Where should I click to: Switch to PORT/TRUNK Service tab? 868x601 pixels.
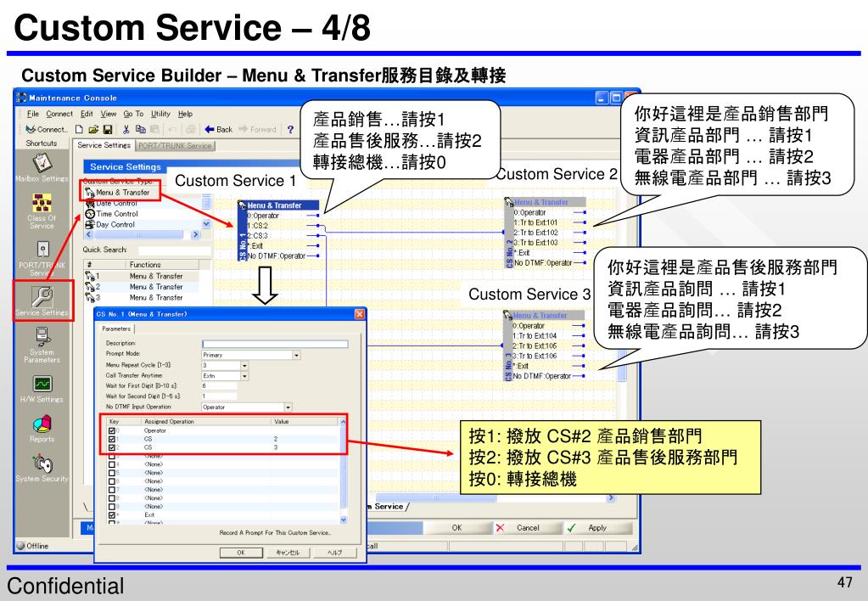[175, 146]
